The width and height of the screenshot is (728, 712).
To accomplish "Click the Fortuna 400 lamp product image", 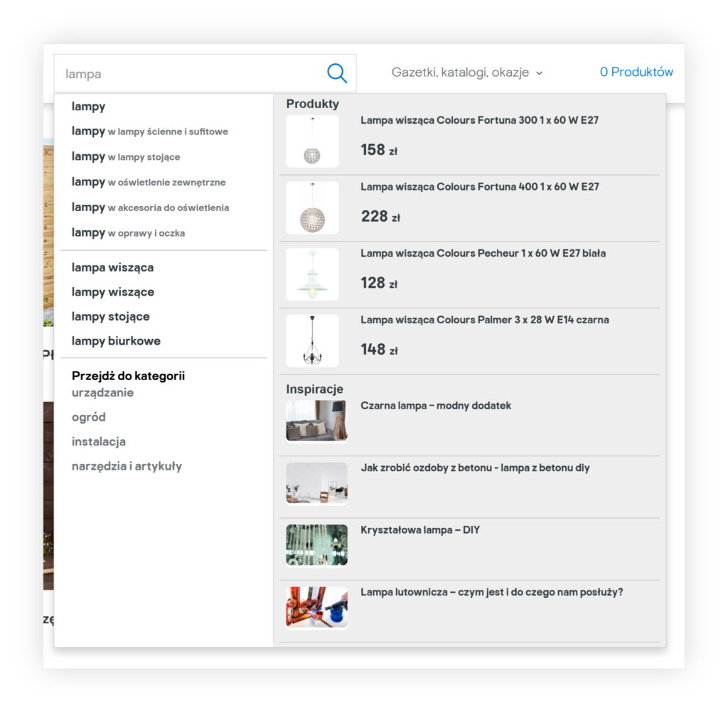I will [x=312, y=207].
